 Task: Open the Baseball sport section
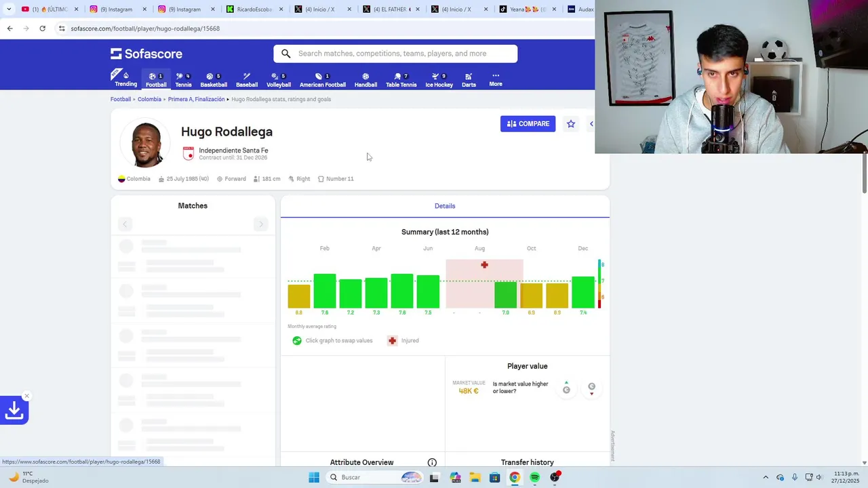coord(247,79)
